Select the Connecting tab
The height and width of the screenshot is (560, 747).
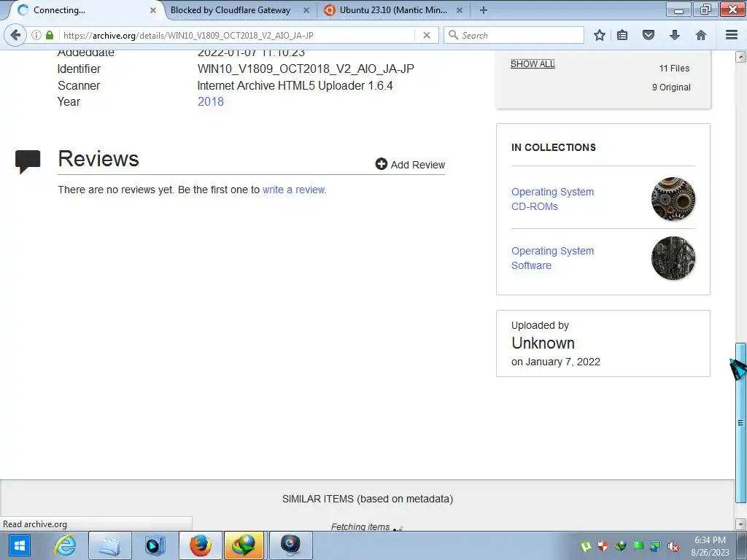tap(59, 10)
